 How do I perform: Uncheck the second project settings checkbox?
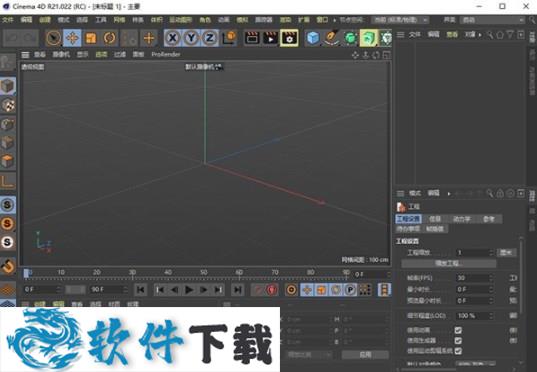(x=458, y=340)
